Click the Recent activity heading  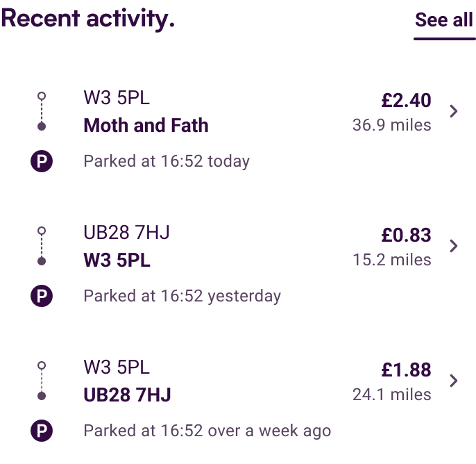click(x=87, y=19)
